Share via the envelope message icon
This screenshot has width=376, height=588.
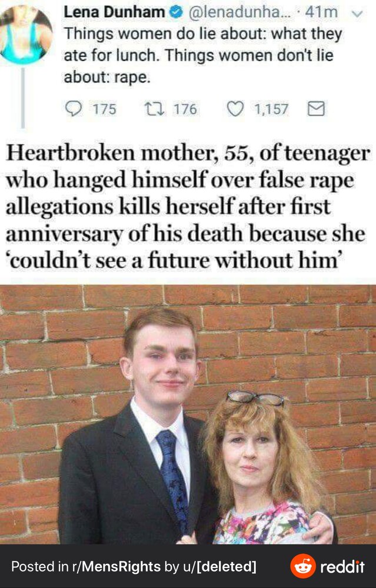coord(315,109)
